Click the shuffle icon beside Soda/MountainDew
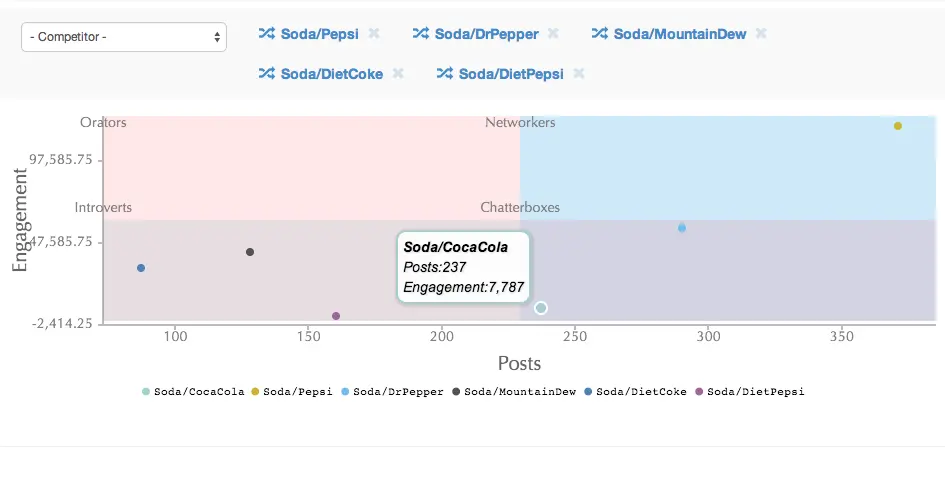This screenshot has height=490, width=945. pos(599,33)
